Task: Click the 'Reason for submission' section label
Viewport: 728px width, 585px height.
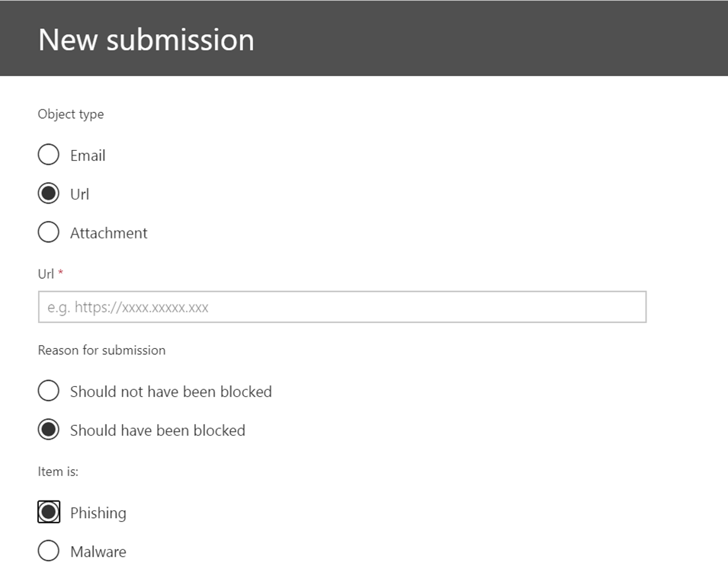Action: pyautogui.click(x=101, y=350)
